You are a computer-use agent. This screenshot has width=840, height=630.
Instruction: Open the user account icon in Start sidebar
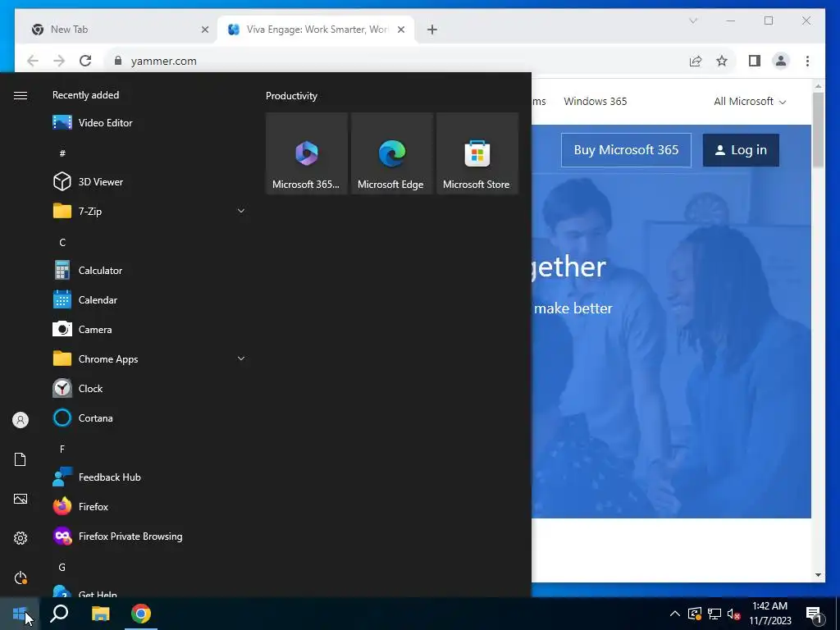click(21, 420)
